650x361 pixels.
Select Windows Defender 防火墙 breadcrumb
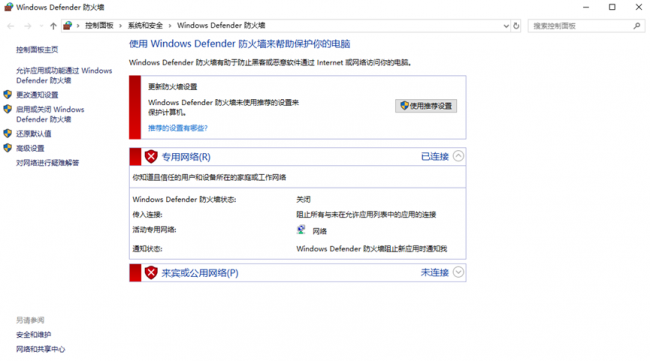pyautogui.click(x=221, y=26)
